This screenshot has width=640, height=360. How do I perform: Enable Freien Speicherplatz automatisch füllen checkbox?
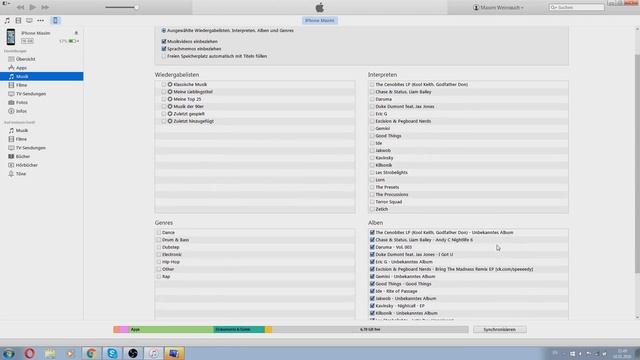[x=164, y=56]
